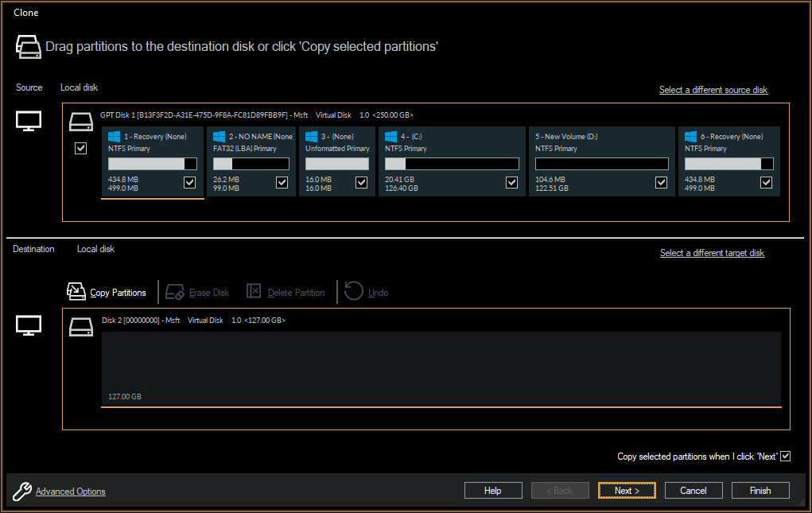
Task: Click the Undo icon
Action: (353, 291)
